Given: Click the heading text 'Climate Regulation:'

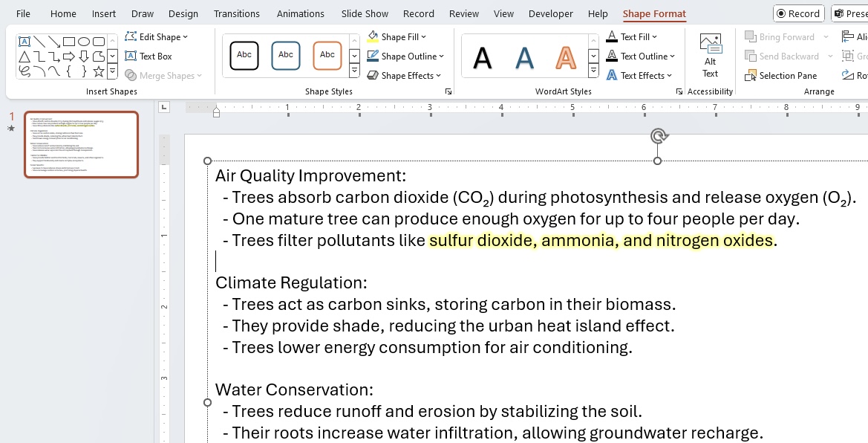Looking at the screenshot, I should 291,282.
